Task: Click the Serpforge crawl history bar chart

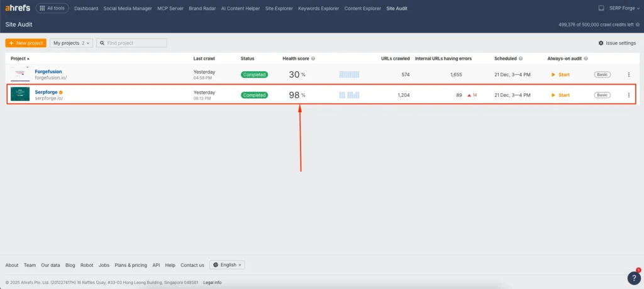Action: (x=349, y=95)
